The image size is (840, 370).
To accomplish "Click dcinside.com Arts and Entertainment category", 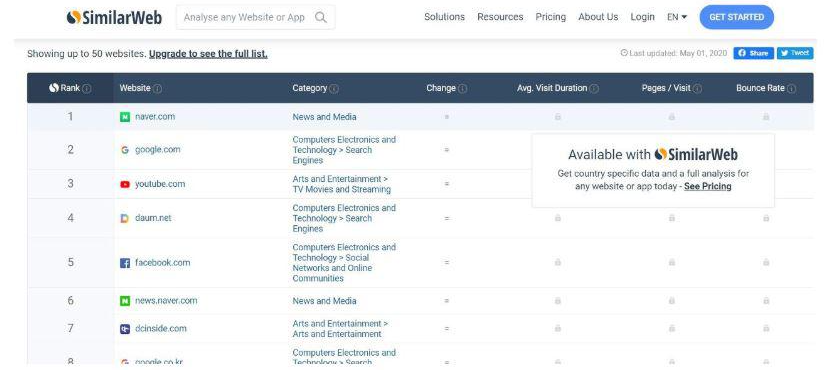I will [x=340, y=329].
